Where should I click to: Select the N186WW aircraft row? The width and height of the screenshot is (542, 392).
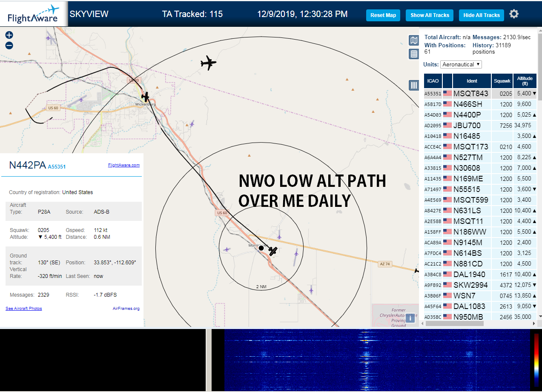(480, 232)
